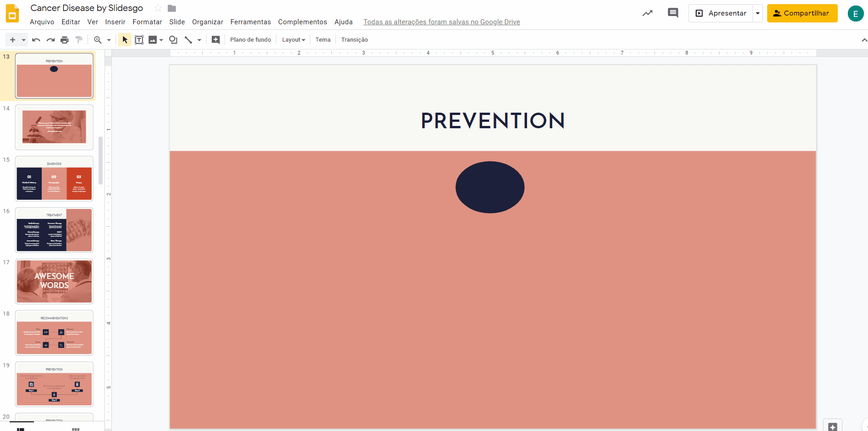Select the dark blue ellipse on the slide

coord(490,187)
